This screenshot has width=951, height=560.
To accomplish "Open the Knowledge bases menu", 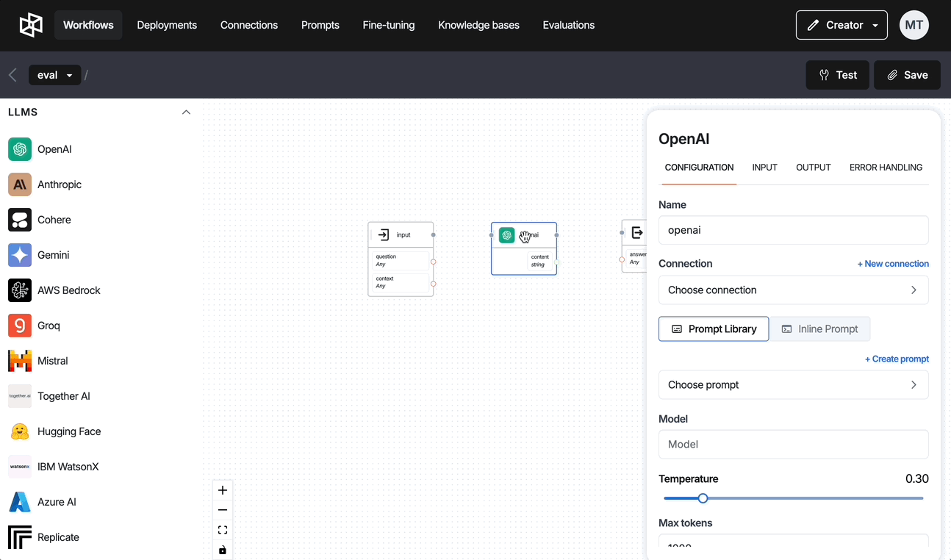I will coord(478,25).
